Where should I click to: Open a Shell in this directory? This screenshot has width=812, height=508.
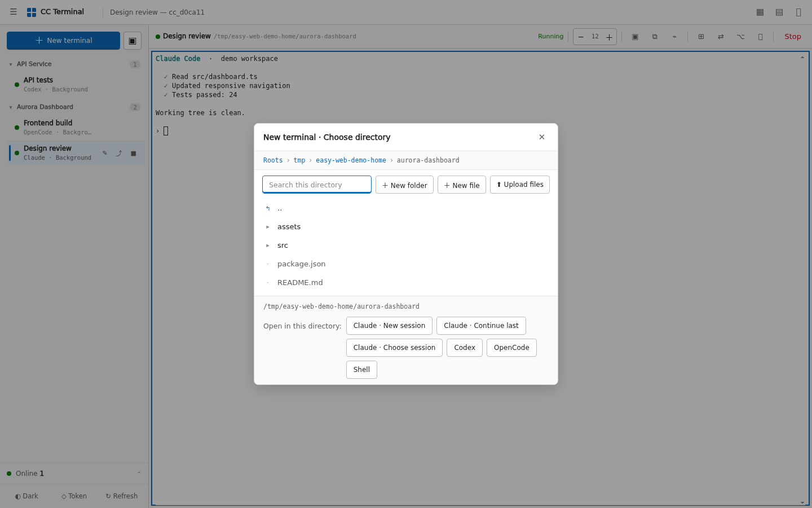(x=361, y=370)
